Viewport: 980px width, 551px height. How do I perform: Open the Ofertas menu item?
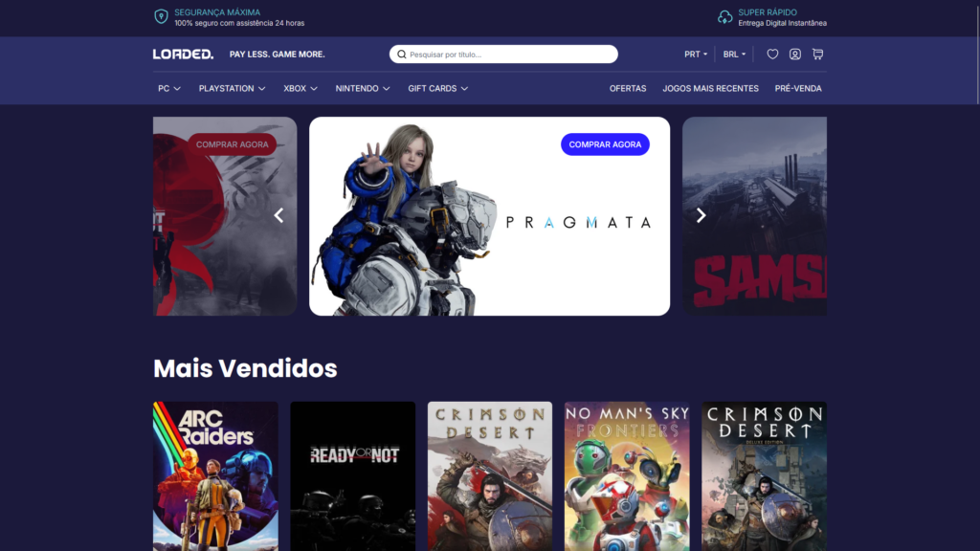click(x=628, y=88)
